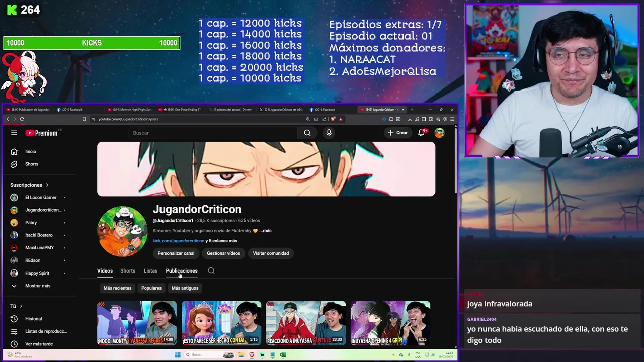Open the Monty y Vanessa 14:00 video thumbnail
Screen dimensions: 644x362
point(137,323)
